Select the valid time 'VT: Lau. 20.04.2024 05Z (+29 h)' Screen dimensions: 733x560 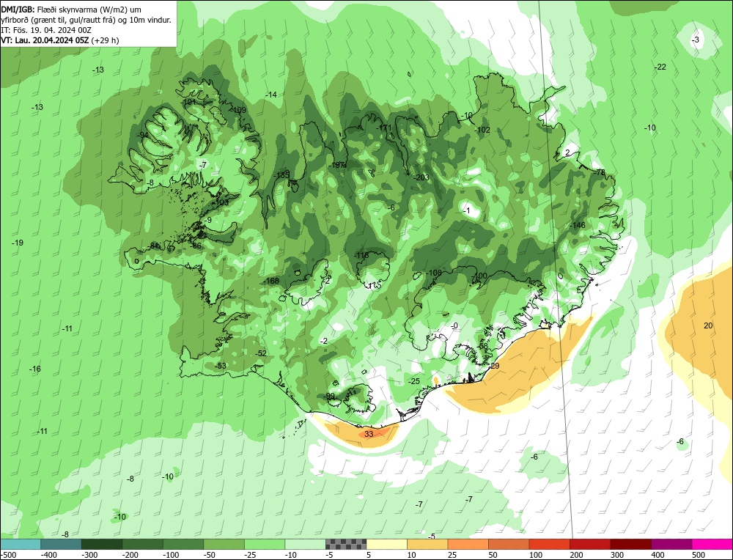coord(60,40)
